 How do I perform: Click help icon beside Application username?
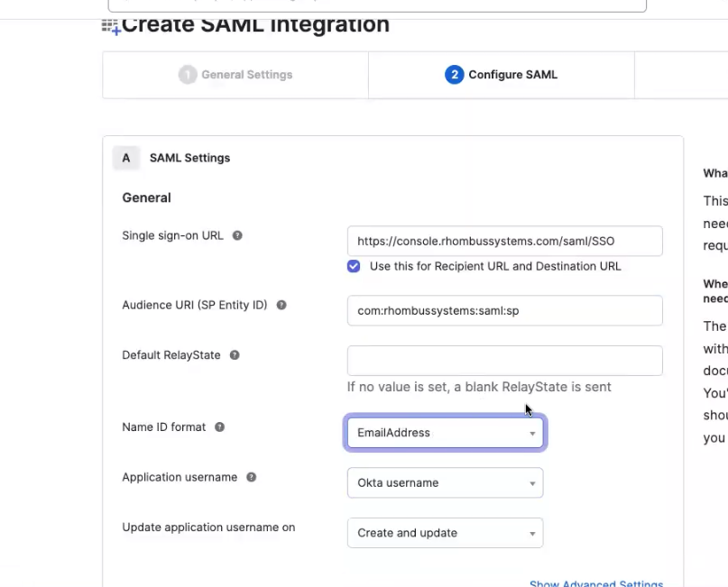coord(251,477)
